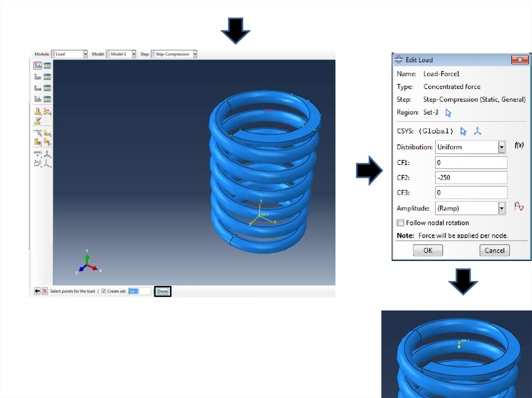Image resolution: width=532 pixels, height=398 pixels.
Task: Select the partition face tool with magnifier
Action: coord(47,111)
